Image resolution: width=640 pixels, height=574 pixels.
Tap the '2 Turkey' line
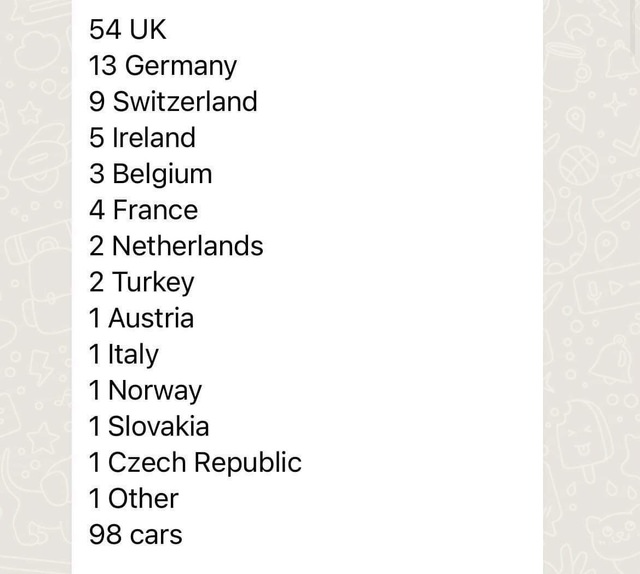click(x=142, y=283)
